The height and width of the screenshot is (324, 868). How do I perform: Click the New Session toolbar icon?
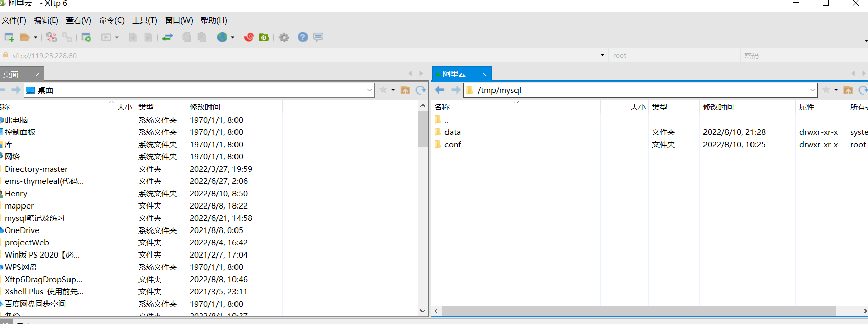click(x=9, y=37)
